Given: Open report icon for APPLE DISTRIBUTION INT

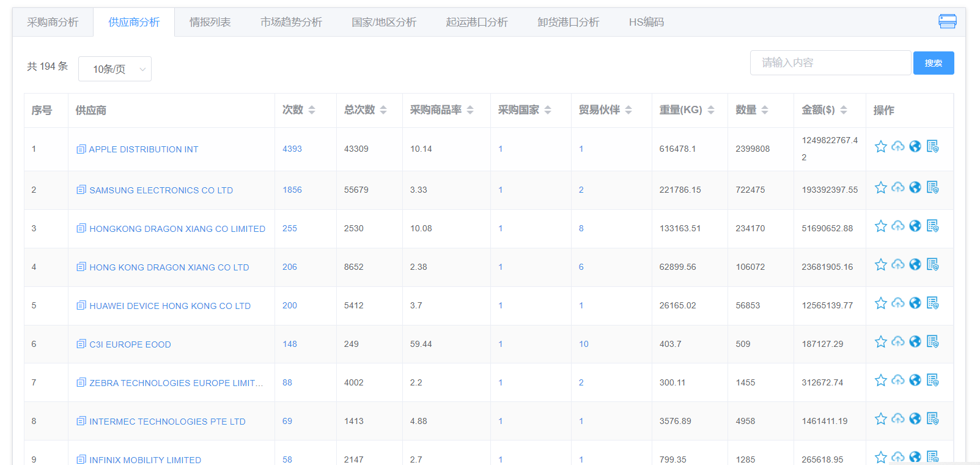Looking at the screenshot, I should point(932,146).
